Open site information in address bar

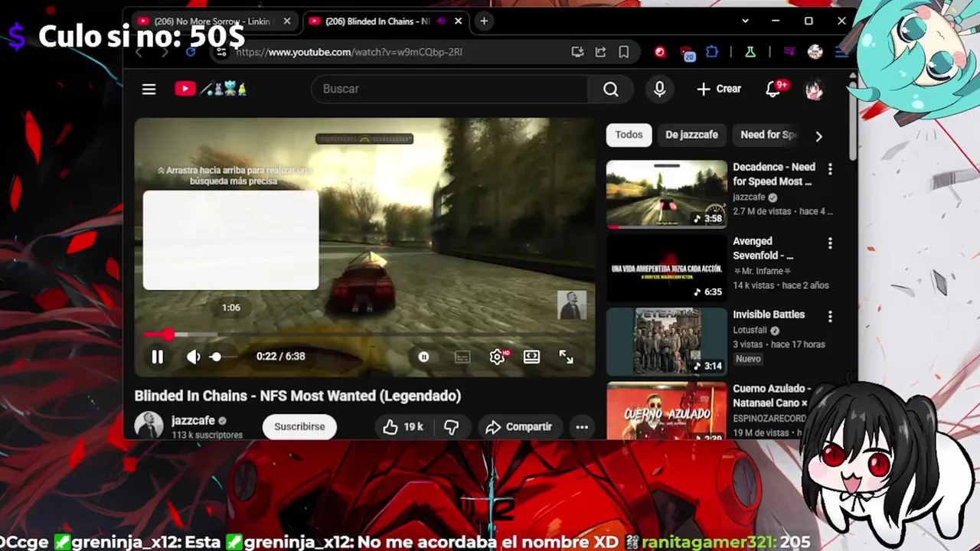pyautogui.click(x=220, y=52)
